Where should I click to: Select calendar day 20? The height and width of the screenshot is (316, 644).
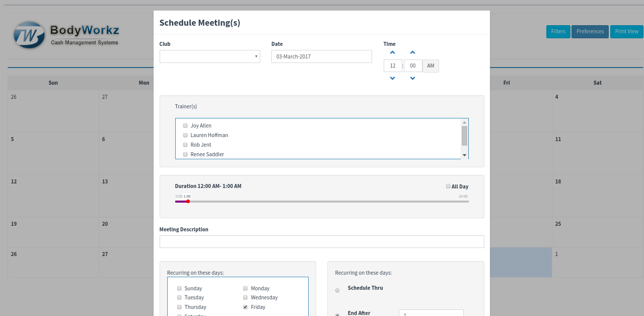pos(126,232)
